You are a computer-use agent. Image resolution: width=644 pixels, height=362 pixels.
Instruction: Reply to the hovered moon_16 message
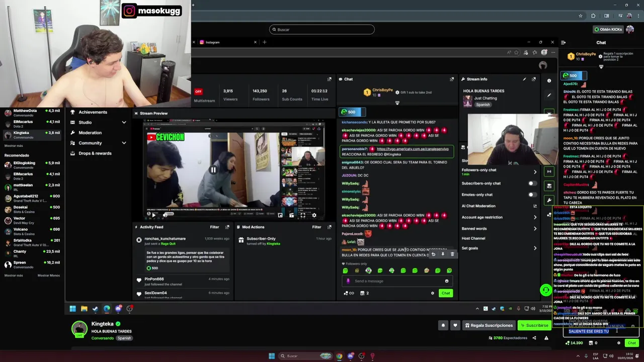click(x=433, y=254)
